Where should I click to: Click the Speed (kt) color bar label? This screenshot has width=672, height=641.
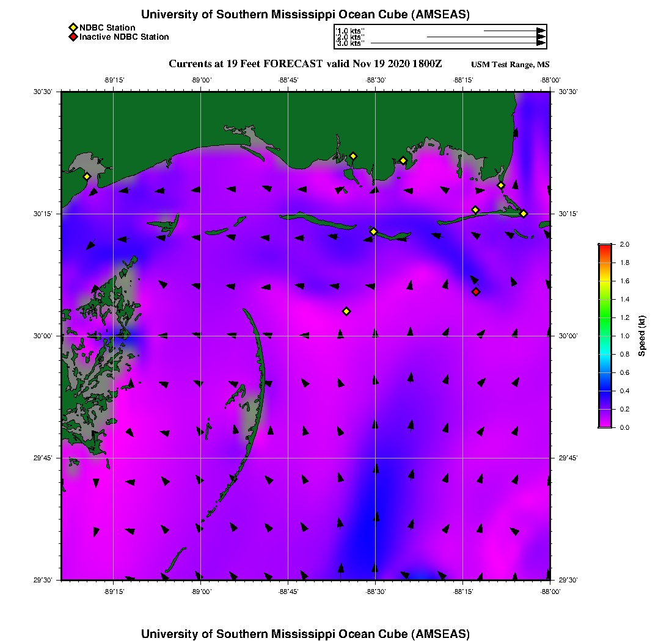pos(642,336)
